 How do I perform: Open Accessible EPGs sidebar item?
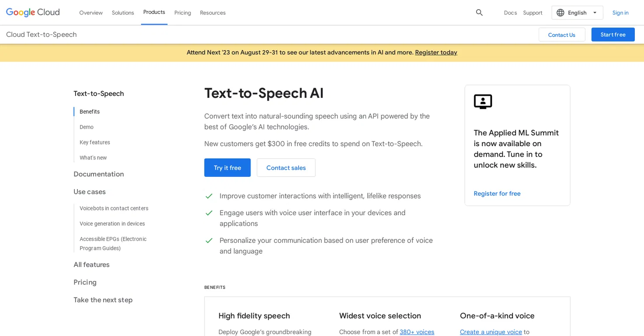pos(113,244)
